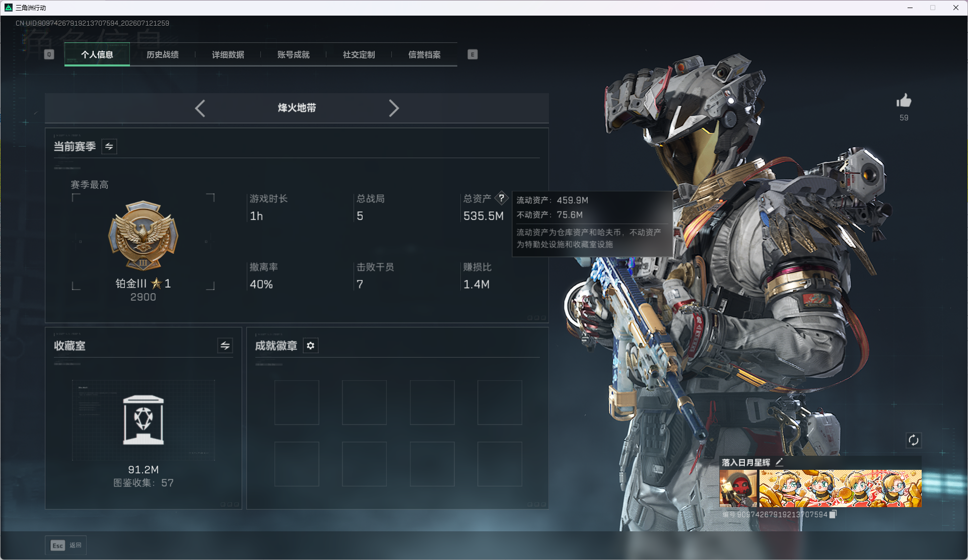
Task: Open the 详细数据 tab
Action: click(228, 54)
